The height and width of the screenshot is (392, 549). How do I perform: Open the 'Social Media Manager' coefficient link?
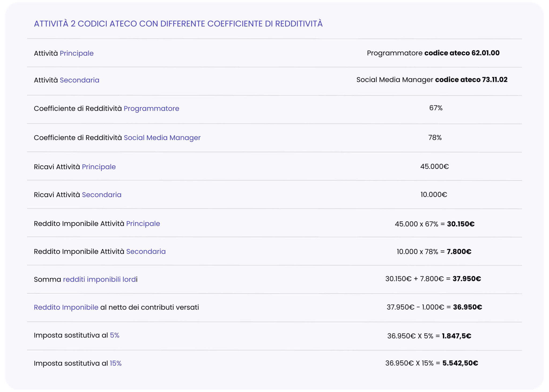[x=162, y=138]
